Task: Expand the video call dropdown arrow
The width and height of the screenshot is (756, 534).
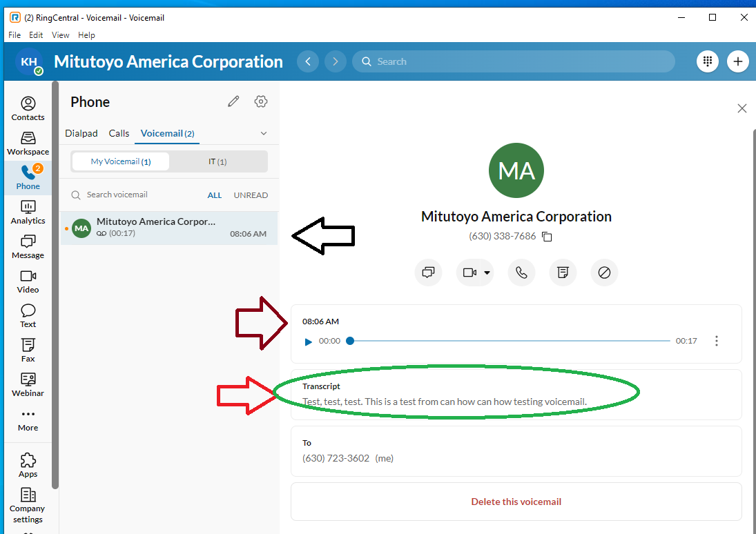Action: 487,273
